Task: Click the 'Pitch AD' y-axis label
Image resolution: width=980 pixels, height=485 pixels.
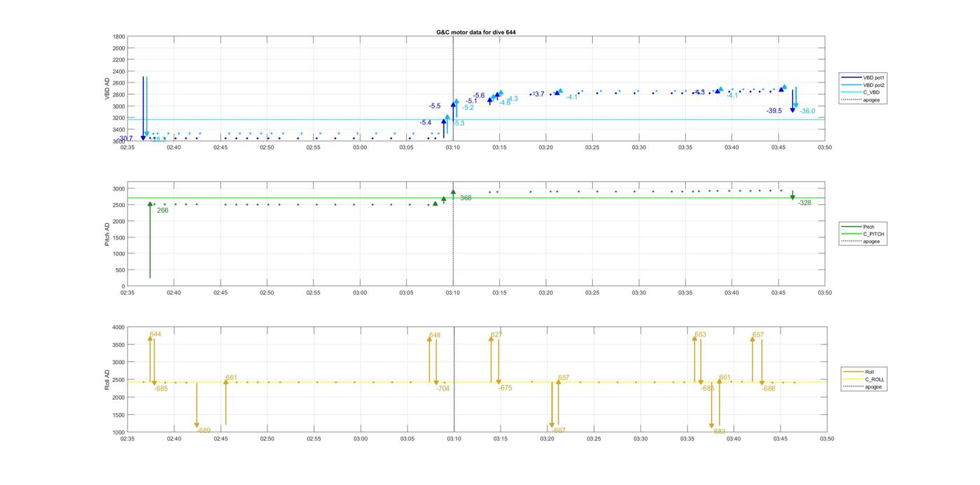Action: (107, 234)
